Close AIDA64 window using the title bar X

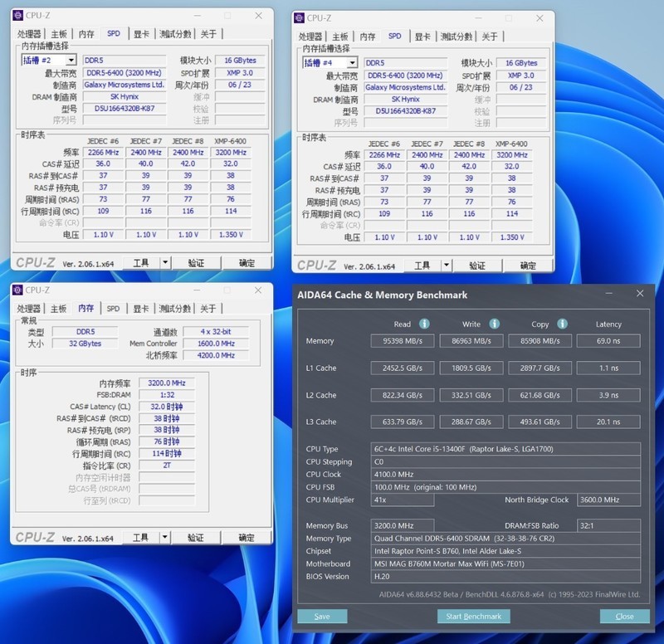click(639, 294)
